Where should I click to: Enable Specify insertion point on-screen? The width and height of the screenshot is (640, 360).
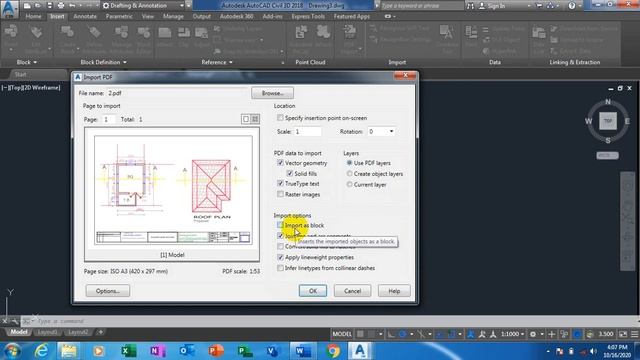(280, 118)
